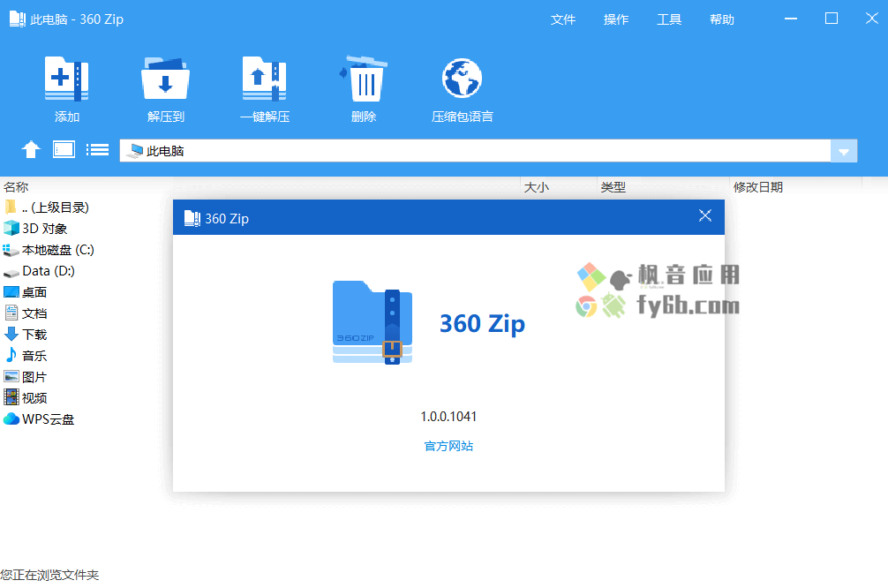Select the 音乐 folder
Viewport: 888px width, 588px height.
25,356
